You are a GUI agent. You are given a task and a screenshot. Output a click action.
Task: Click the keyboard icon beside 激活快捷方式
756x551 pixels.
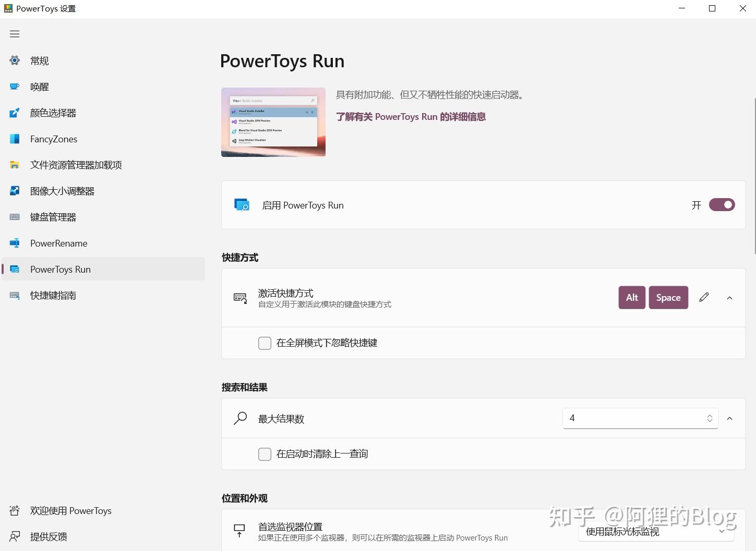[240, 298]
